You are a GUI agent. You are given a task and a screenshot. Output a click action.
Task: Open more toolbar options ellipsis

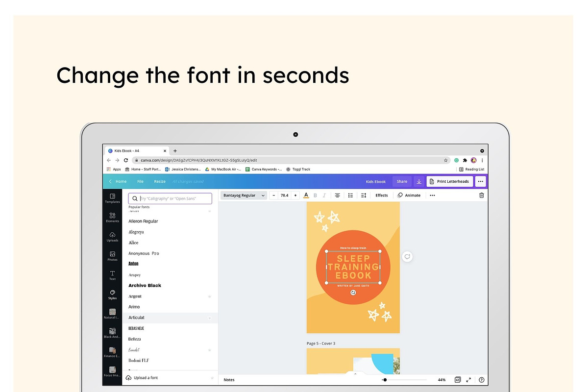432,195
